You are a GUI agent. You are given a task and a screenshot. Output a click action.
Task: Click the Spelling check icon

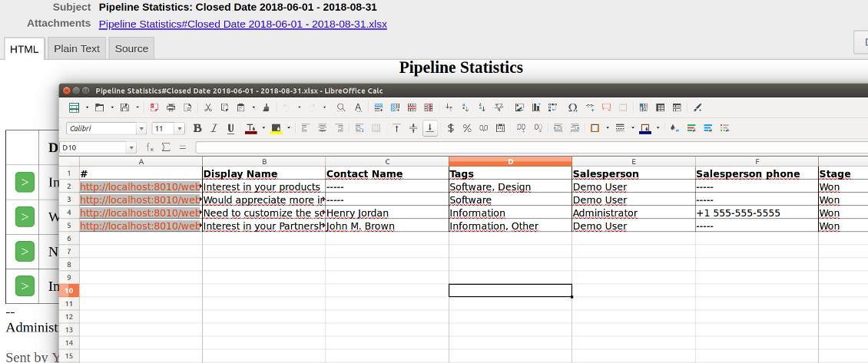point(358,107)
